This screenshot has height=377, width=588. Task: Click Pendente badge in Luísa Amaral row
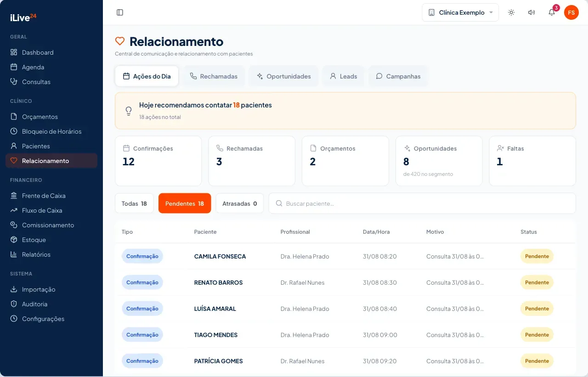(537, 309)
